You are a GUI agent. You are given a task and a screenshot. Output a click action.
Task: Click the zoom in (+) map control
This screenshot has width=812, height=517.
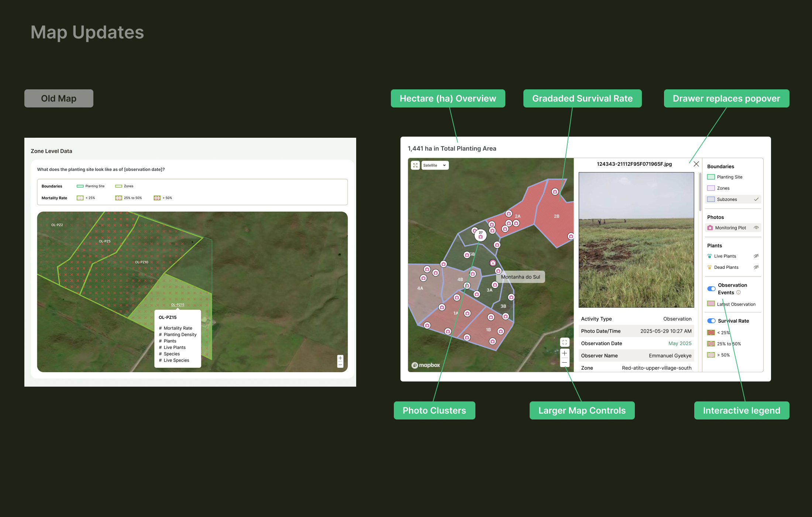coord(565,353)
